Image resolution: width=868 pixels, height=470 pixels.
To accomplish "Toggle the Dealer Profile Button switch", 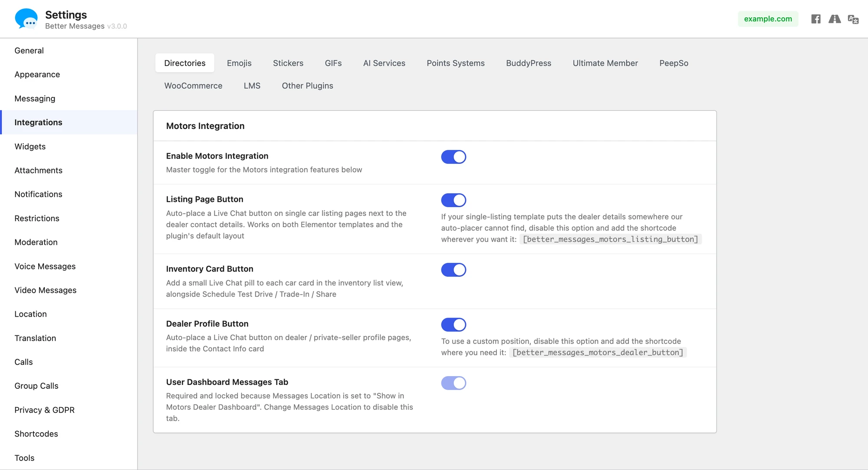I will (454, 324).
